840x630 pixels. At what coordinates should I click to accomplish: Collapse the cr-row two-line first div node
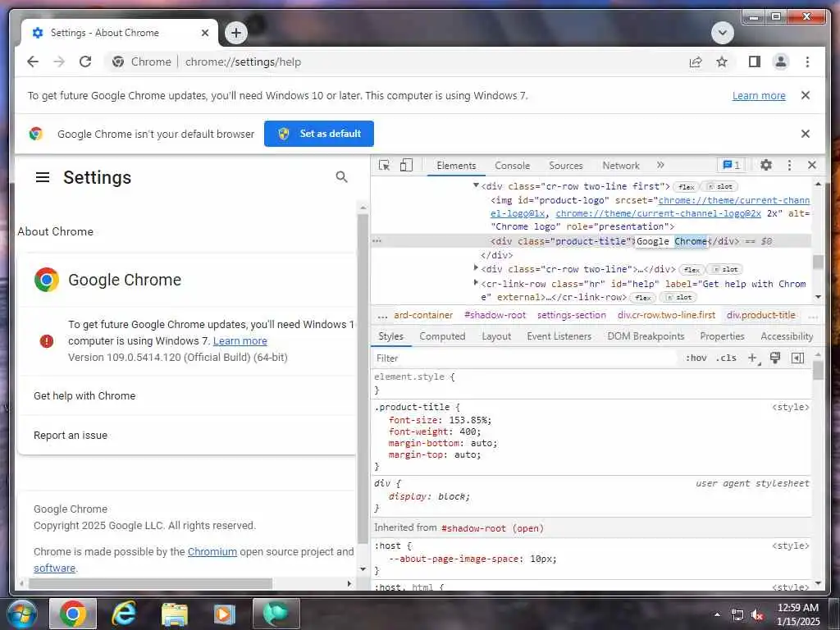(x=476, y=185)
